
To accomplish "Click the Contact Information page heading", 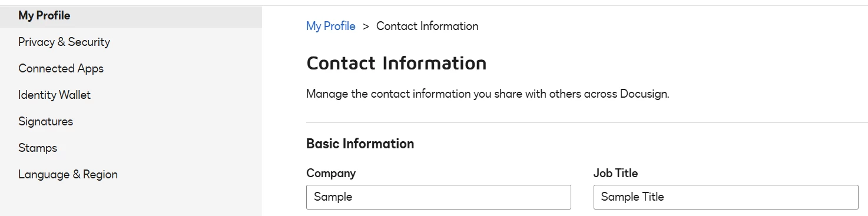I will (396, 63).
